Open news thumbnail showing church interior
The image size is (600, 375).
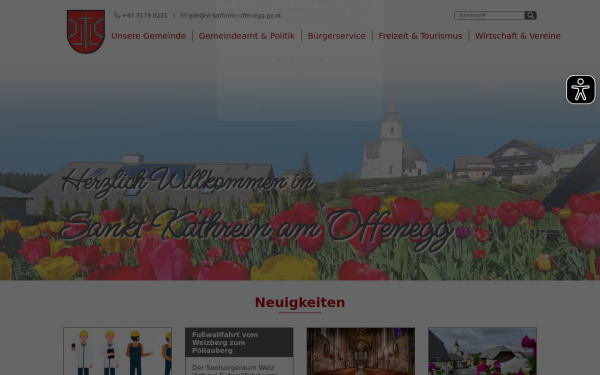(x=360, y=351)
